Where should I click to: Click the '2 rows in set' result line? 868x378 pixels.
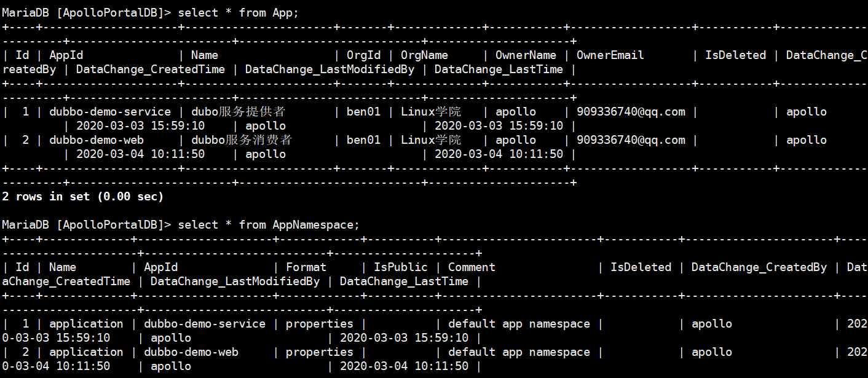coord(82,196)
